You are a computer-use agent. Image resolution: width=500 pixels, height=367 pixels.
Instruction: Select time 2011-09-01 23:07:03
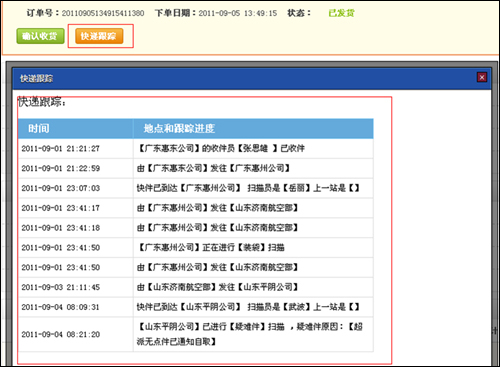(61, 188)
